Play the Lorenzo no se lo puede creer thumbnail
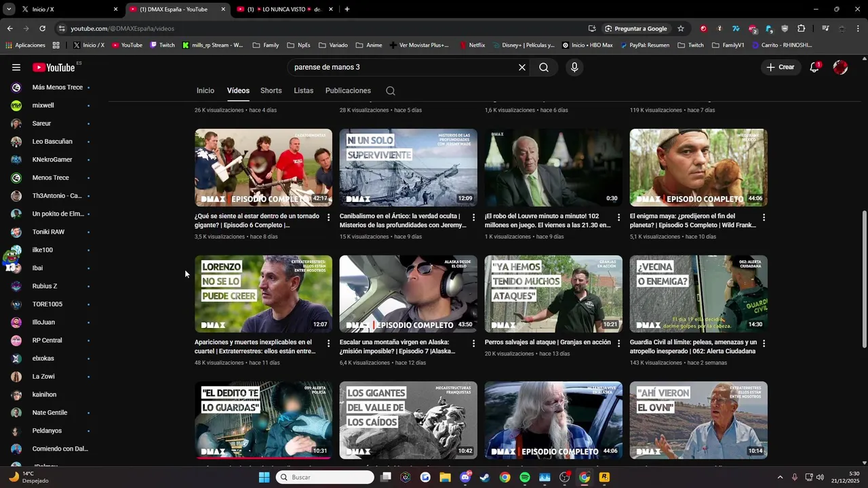The height and width of the screenshot is (488, 868). point(263,293)
